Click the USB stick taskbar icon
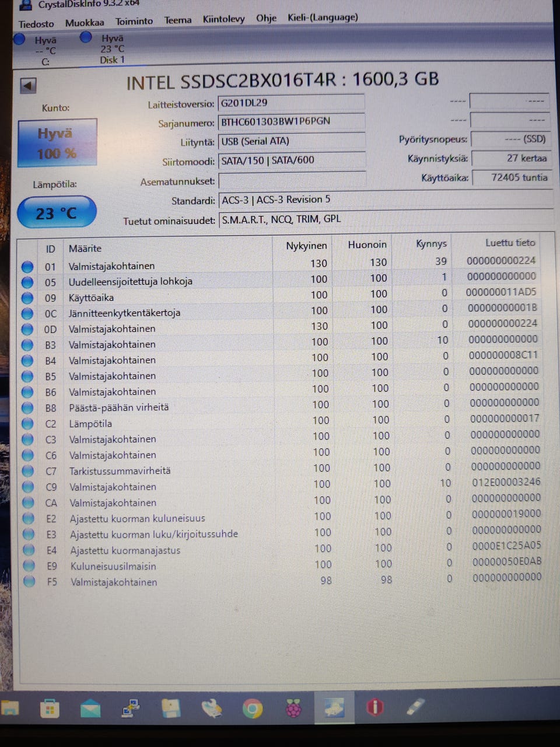Image resolution: width=560 pixels, height=747 pixels. pos(415,707)
